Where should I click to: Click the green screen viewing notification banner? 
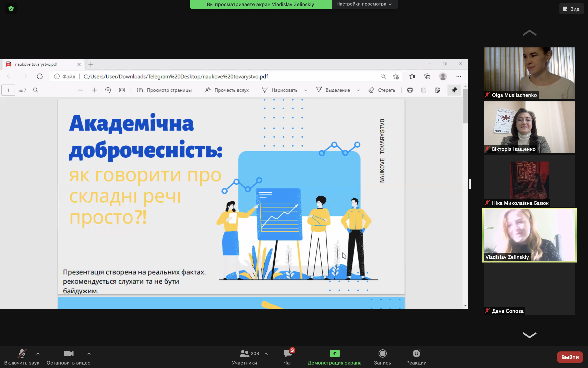pyautogui.click(x=261, y=4)
